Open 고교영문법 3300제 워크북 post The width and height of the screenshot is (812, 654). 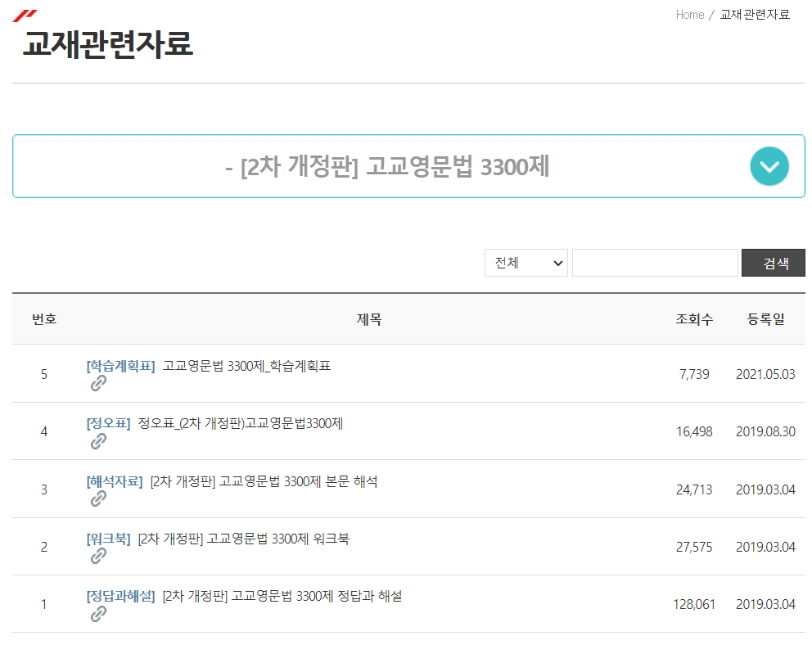pyautogui.click(x=243, y=539)
